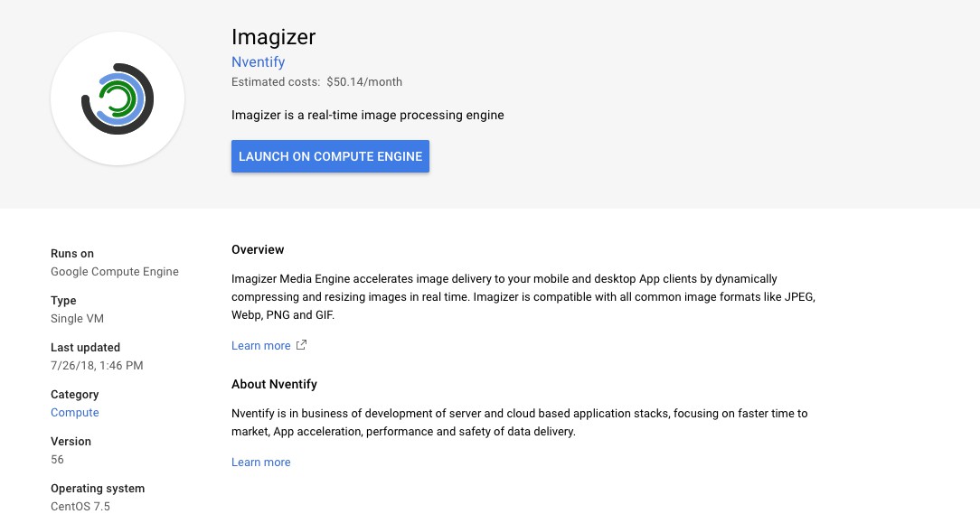
Task: Click the CentOS 7.5 operating system value
Action: (80, 506)
